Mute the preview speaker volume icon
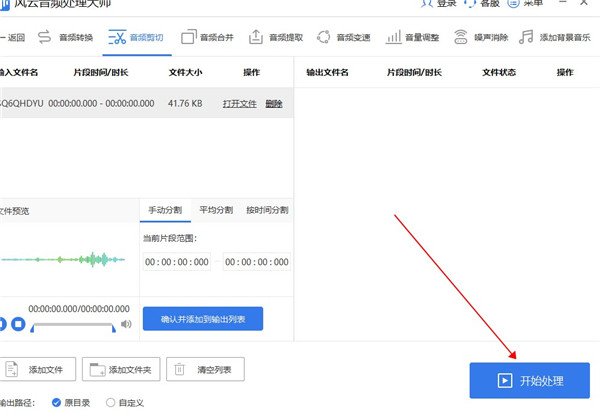 point(126,324)
